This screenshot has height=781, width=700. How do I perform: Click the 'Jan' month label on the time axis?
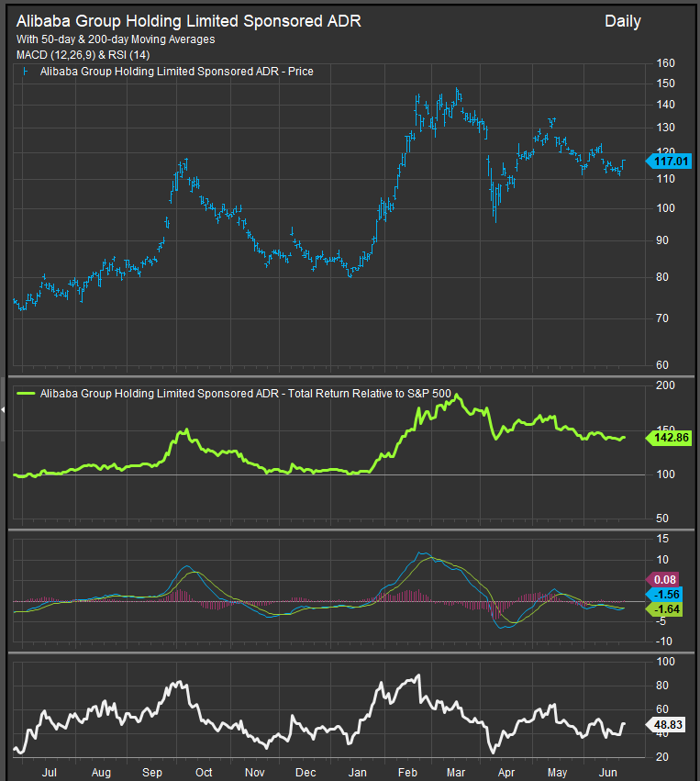[x=358, y=773]
